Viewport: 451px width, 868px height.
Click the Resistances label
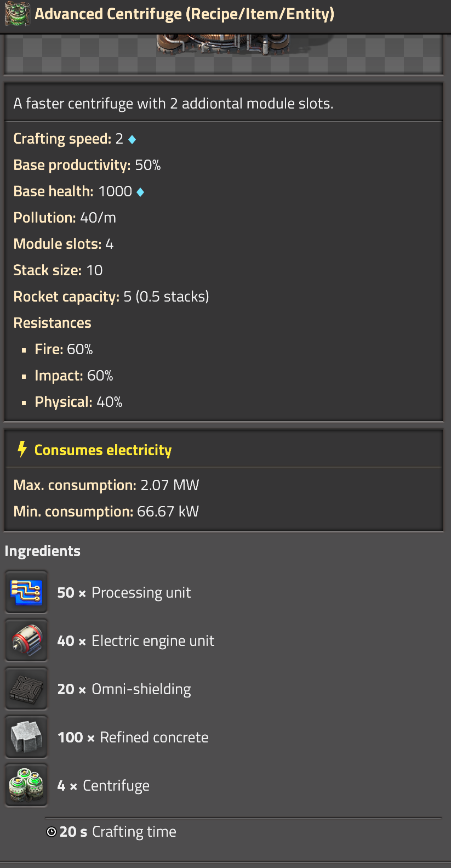(53, 323)
